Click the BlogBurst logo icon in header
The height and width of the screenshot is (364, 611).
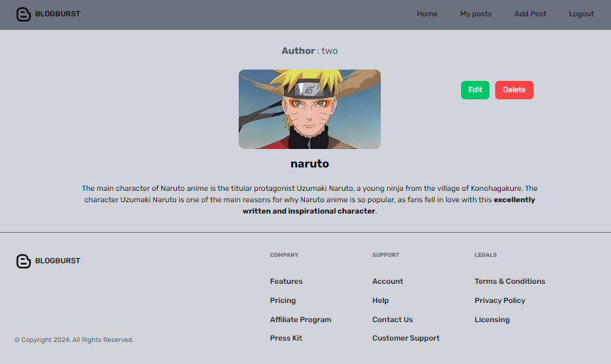pos(23,14)
